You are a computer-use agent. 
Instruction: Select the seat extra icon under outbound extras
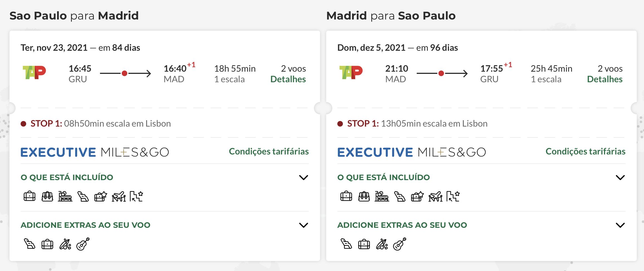pos(30,244)
